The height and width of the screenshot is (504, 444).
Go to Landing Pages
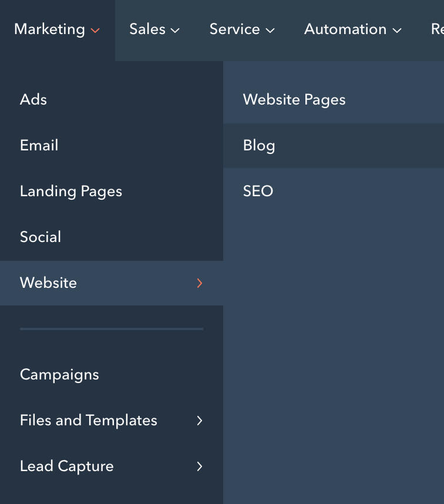(x=70, y=191)
